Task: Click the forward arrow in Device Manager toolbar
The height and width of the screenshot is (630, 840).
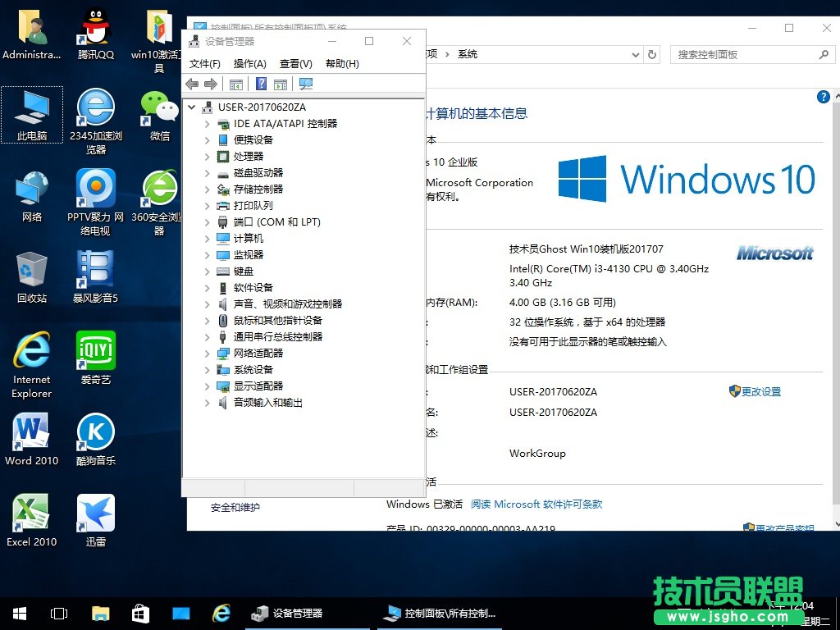Action: (x=211, y=84)
